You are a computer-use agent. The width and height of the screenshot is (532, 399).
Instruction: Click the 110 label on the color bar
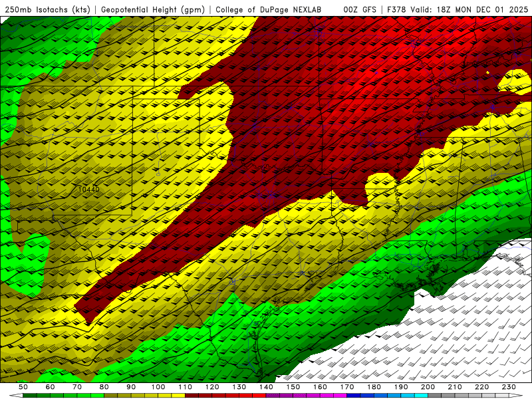(186, 387)
